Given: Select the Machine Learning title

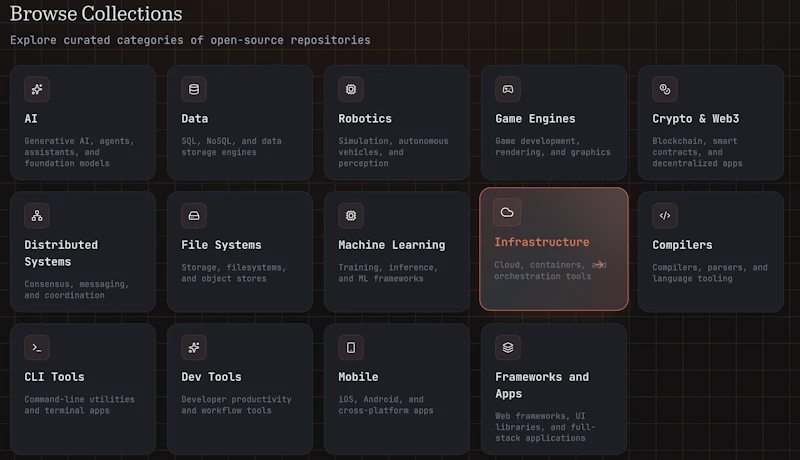Looking at the screenshot, I should click(x=392, y=245).
